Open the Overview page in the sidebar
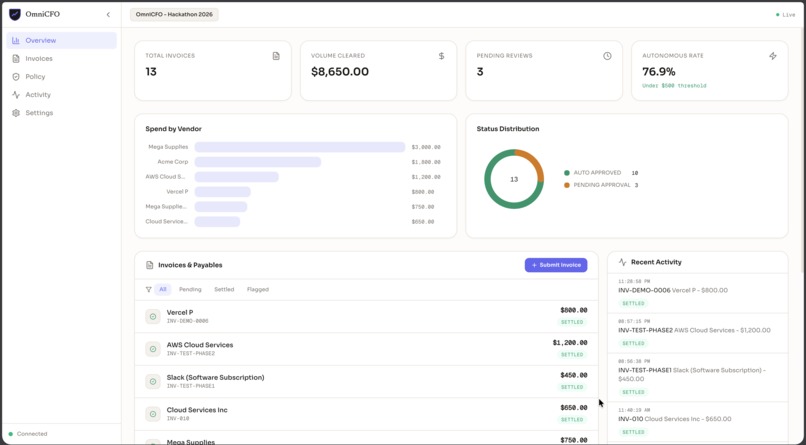This screenshot has width=806, height=445. point(62,41)
